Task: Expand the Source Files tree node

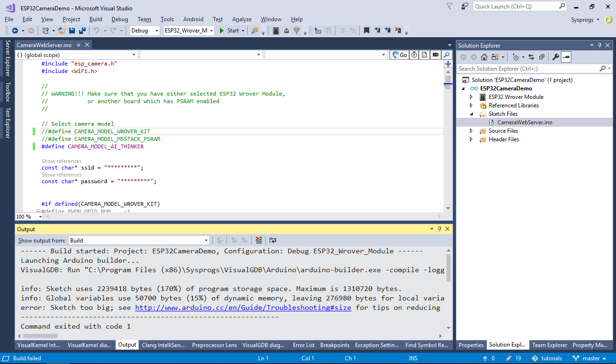Action: tap(471, 131)
